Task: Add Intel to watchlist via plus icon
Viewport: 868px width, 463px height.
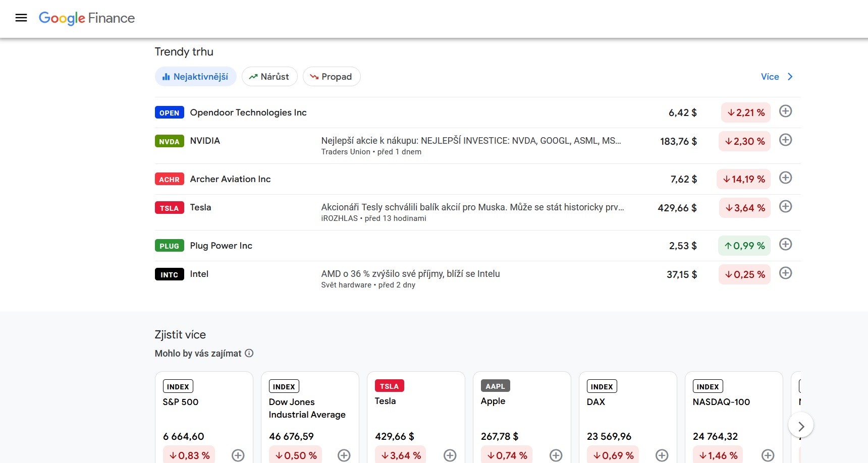Action: click(x=785, y=273)
